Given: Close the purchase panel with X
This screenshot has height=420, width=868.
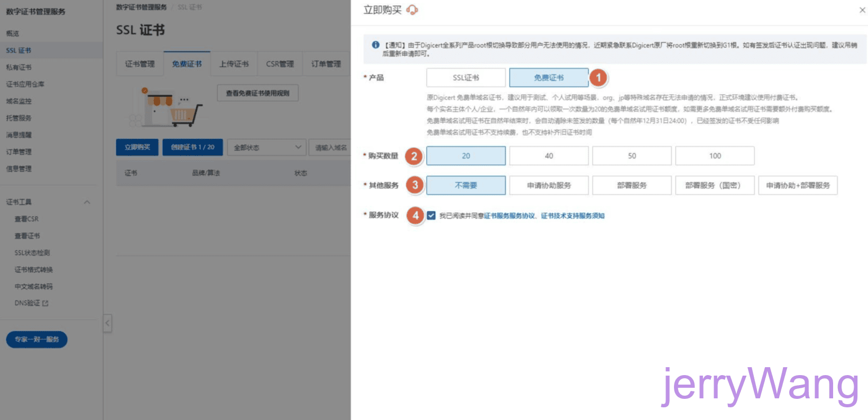Looking at the screenshot, I should [862, 10].
